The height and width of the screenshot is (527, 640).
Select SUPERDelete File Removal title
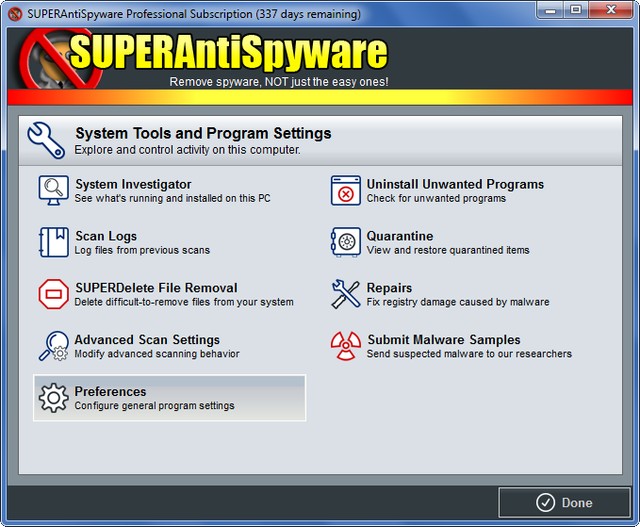pos(156,288)
